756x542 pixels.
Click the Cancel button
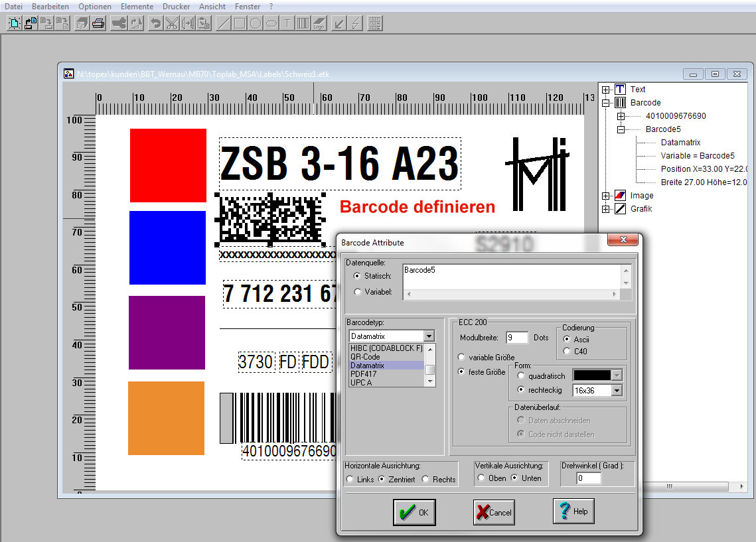coord(494,512)
